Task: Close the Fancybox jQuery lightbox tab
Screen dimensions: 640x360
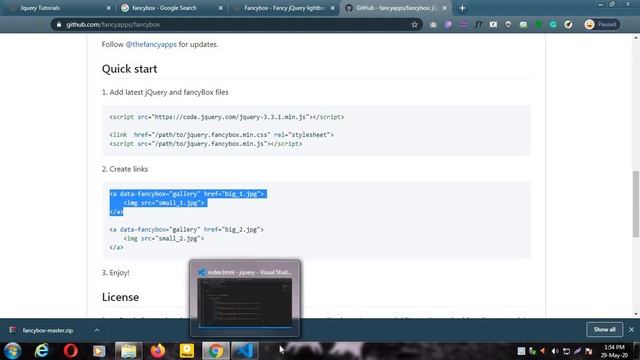Action: click(x=333, y=8)
